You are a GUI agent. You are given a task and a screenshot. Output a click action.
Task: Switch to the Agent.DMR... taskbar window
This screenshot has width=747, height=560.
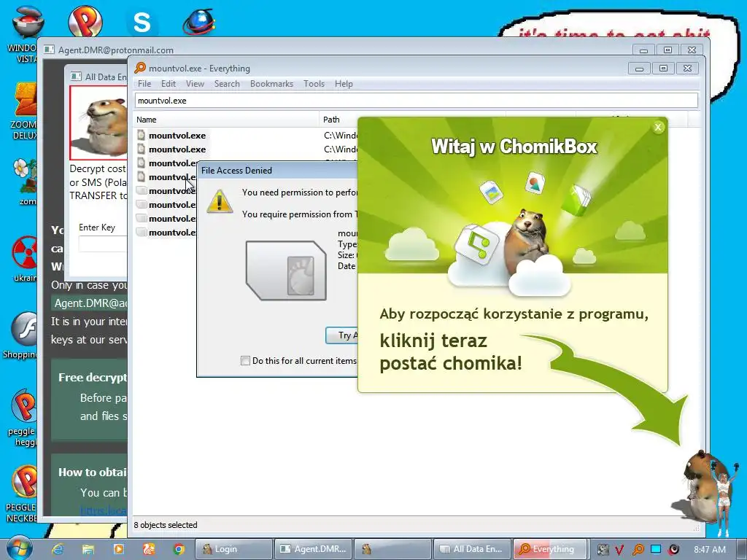[x=313, y=549]
